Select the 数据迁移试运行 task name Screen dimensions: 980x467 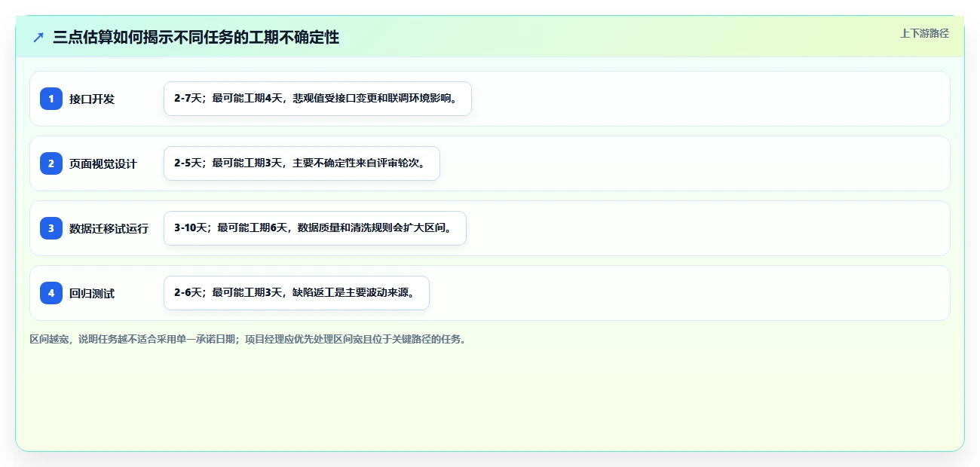pos(109,228)
